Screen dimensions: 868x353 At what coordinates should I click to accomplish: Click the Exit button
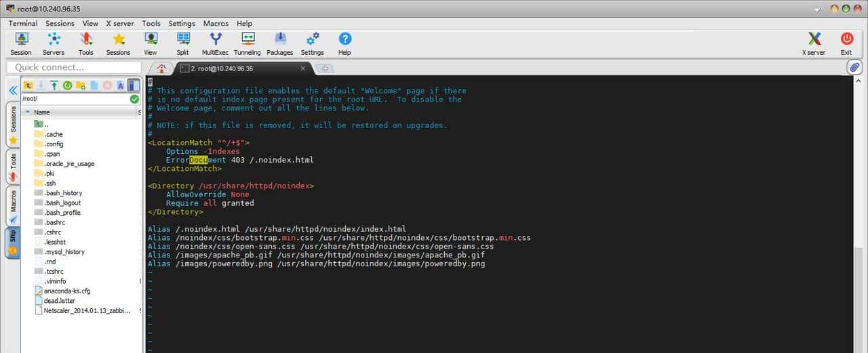tap(846, 43)
